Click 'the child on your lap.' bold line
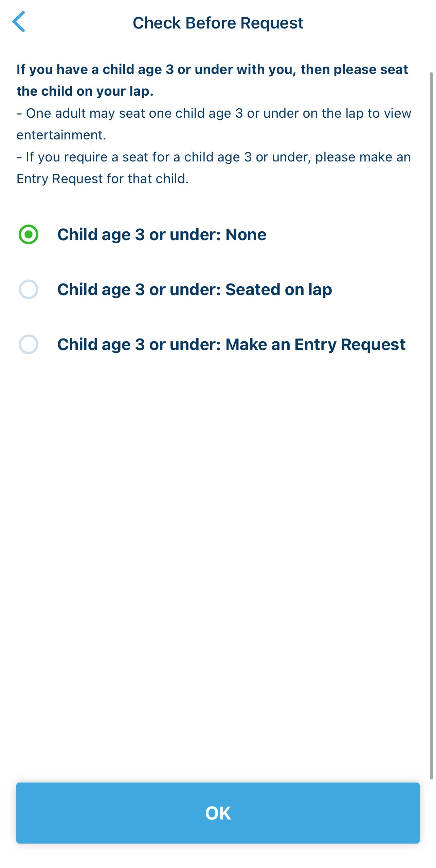436x868 pixels. [85, 92]
